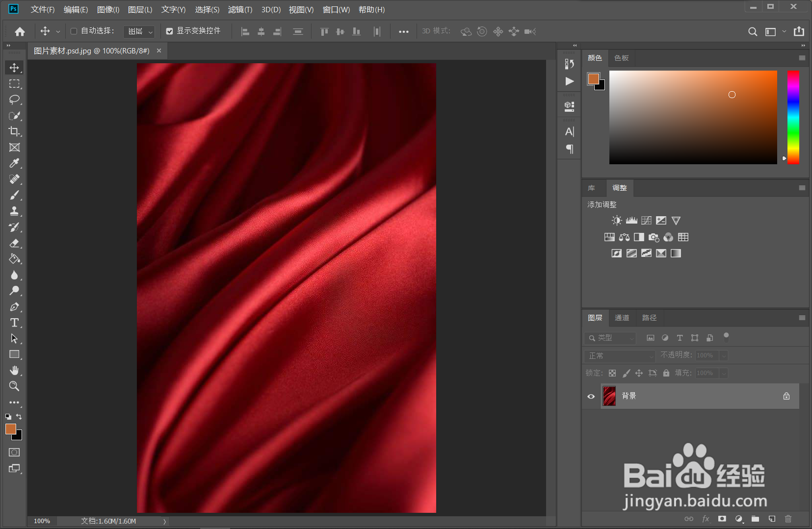812x529 pixels.
Task: Open the search magnifier in options bar
Action: pos(752,31)
